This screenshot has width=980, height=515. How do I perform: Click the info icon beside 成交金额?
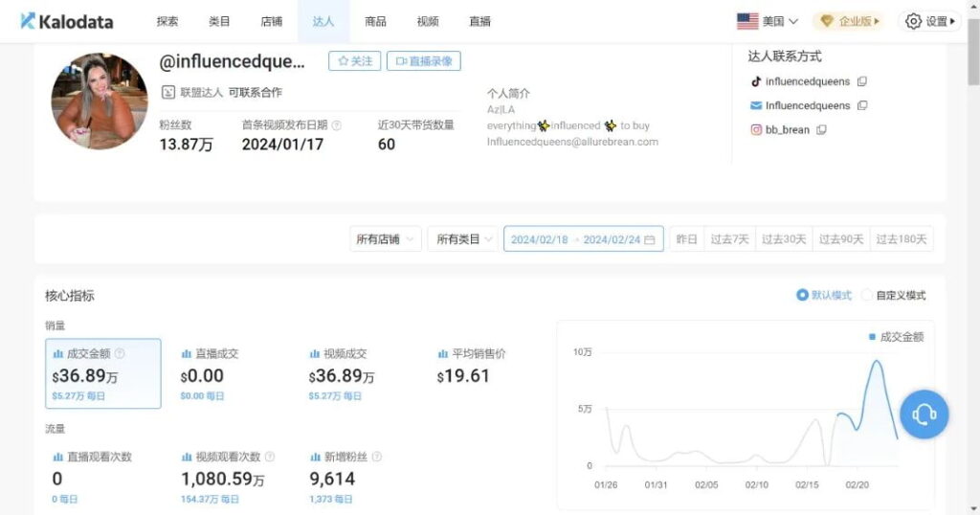click(x=120, y=353)
